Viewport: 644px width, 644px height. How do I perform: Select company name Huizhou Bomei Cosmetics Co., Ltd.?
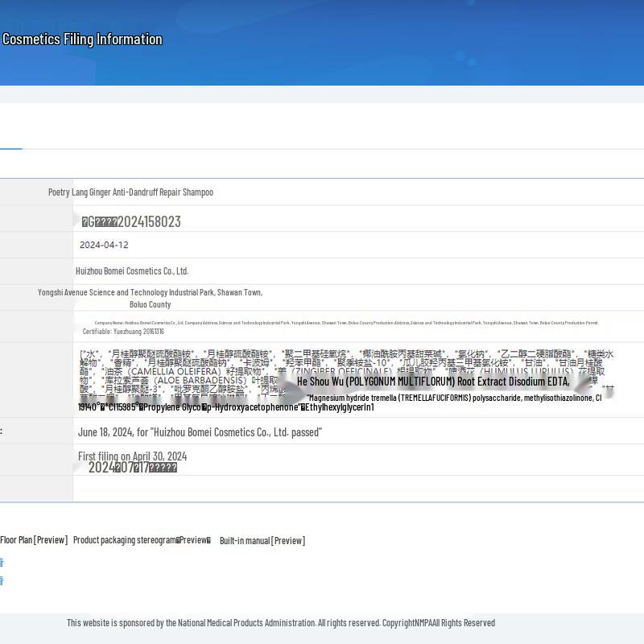tap(132, 271)
